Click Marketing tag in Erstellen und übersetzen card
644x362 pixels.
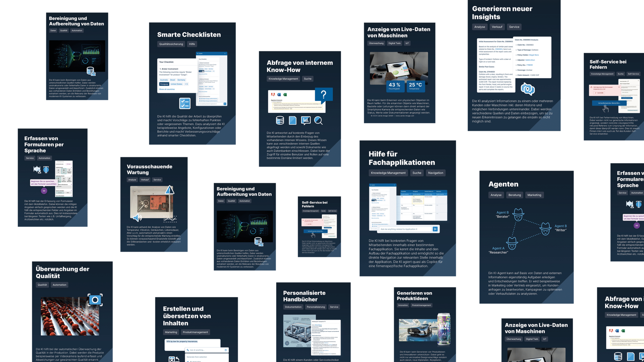[x=171, y=332]
